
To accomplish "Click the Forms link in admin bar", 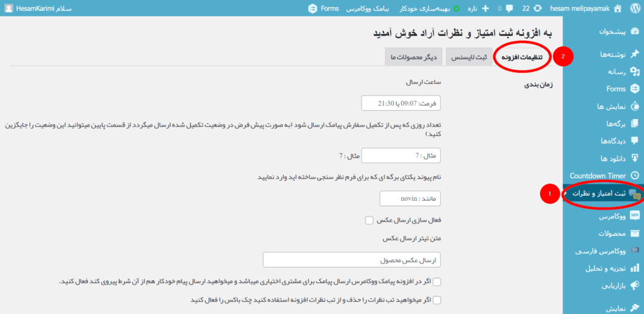I will tap(330, 8).
